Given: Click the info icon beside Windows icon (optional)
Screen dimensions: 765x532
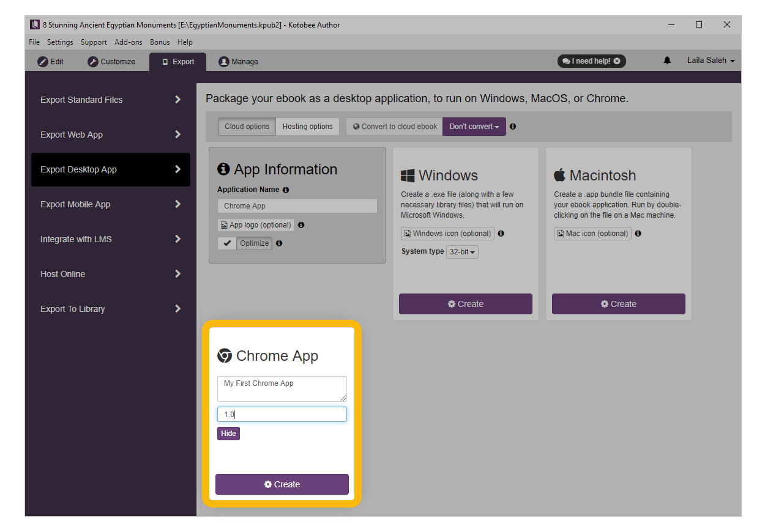Looking at the screenshot, I should coord(501,234).
